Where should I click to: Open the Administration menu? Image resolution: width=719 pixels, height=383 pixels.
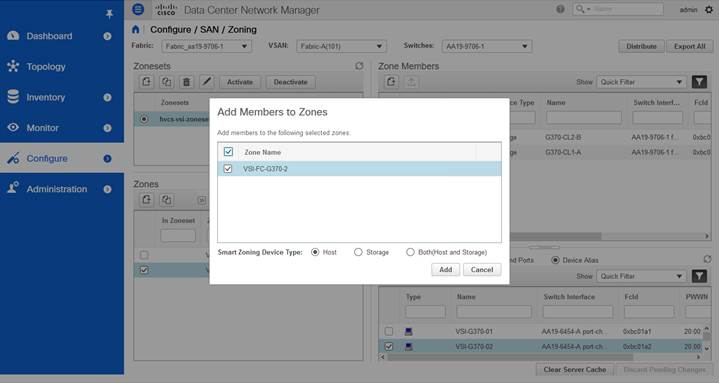click(56, 189)
